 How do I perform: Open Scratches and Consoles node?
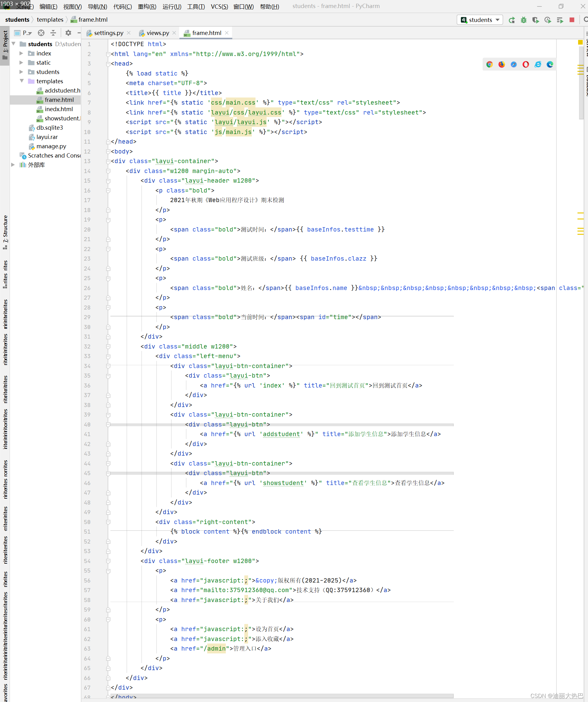point(50,156)
